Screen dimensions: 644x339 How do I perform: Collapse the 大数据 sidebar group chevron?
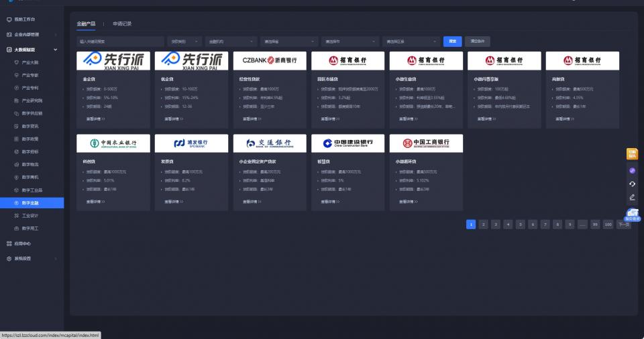pyautogui.click(x=56, y=50)
